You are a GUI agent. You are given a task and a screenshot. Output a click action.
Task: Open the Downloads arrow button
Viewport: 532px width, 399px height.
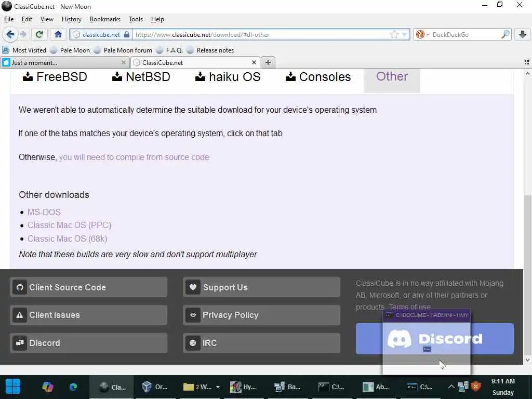(523, 34)
